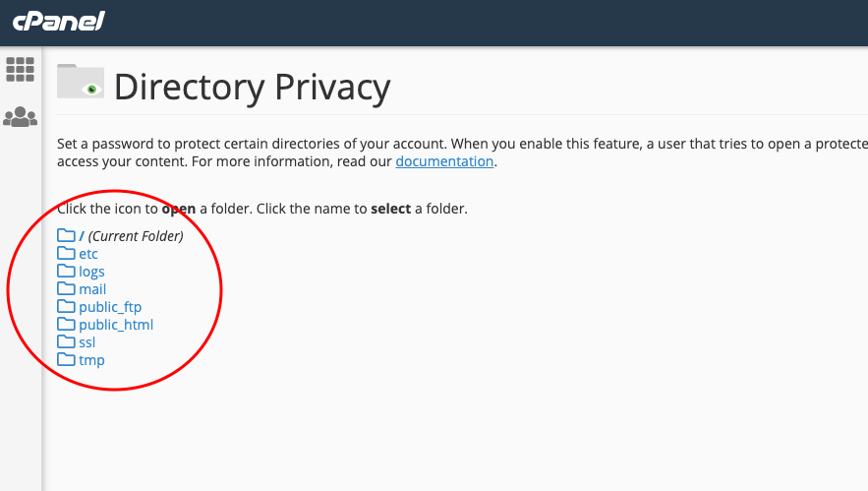The width and height of the screenshot is (868, 491).
Task: Select the mail folder name
Action: point(92,289)
